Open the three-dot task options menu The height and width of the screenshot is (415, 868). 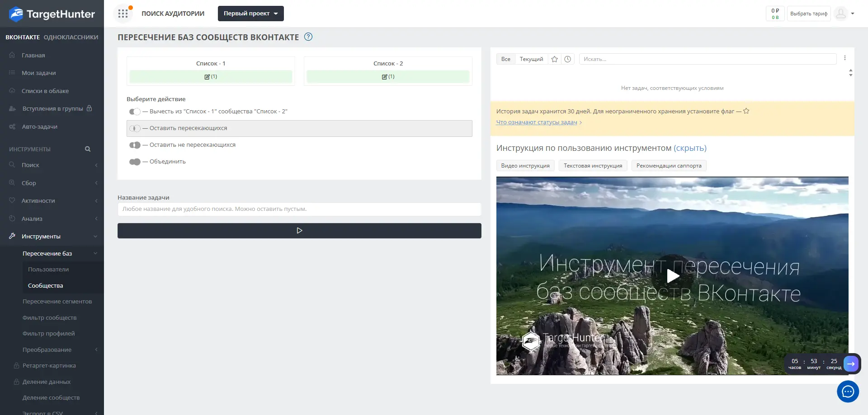click(x=845, y=58)
